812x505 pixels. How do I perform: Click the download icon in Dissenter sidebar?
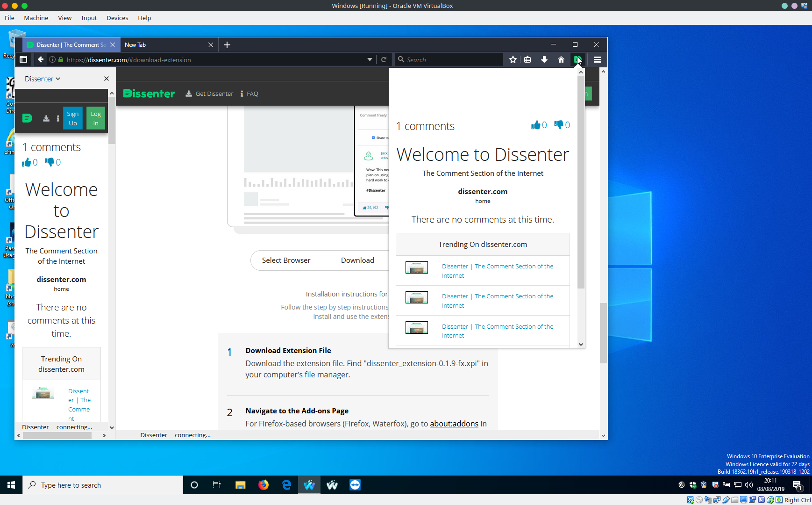(x=46, y=118)
